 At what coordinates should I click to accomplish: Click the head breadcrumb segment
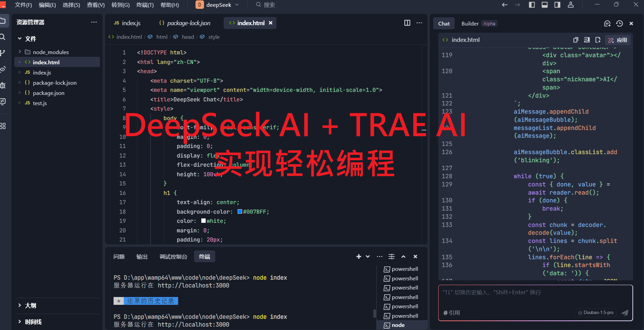click(x=187, y=37)
